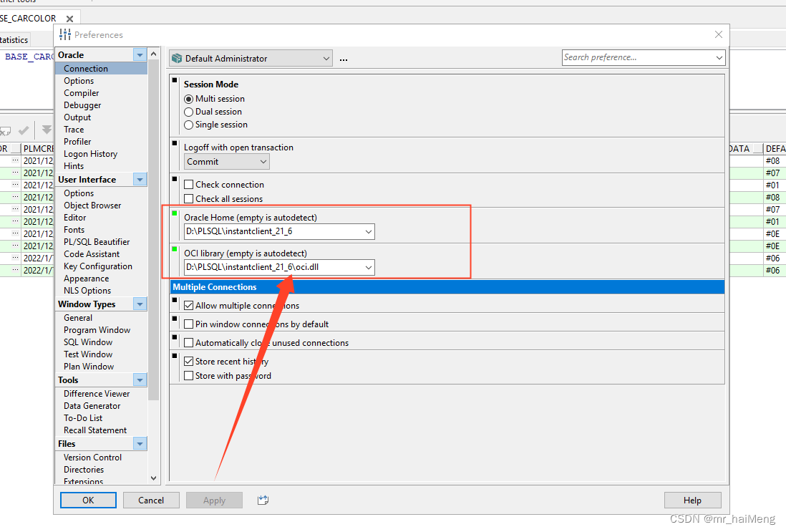The image size is (786, 532).
Task: Open Object Browser preferences
Action: click(x=92, y=205)
